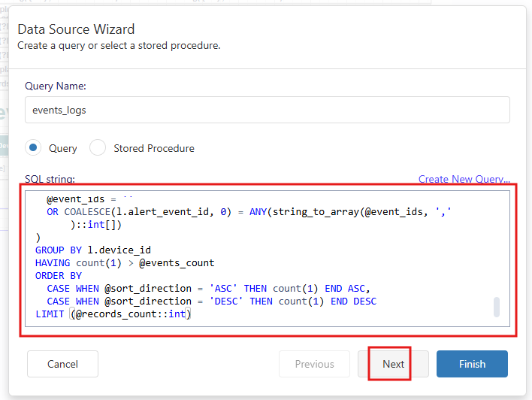The height and width of the screenshot is (400, 532).
Task: Click the @events_count parameter in SQL
Action: pyautogui.click(x=177, y=262)
